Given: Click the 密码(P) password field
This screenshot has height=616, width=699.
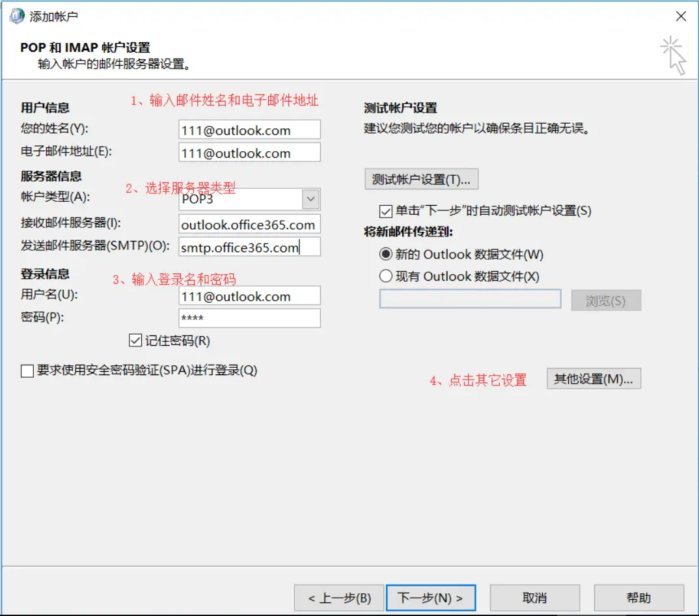Looking at the screenshot, I should (249, 318).
